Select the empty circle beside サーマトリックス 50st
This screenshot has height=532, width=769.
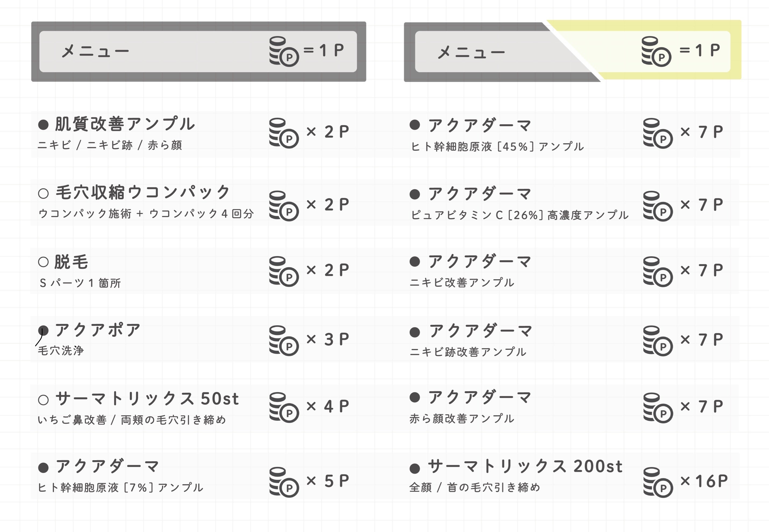coord(43,400)
